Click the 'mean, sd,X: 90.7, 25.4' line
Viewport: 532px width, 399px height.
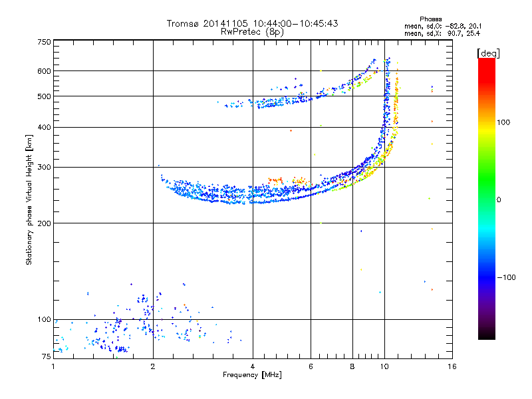pyautogui.click(x=442, y=33)
